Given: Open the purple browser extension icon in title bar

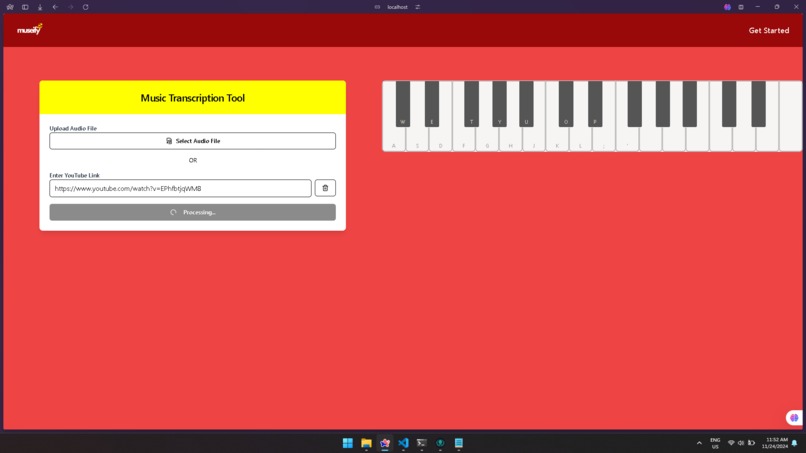Looking at the screenshot, I should (x=727, y=7).
